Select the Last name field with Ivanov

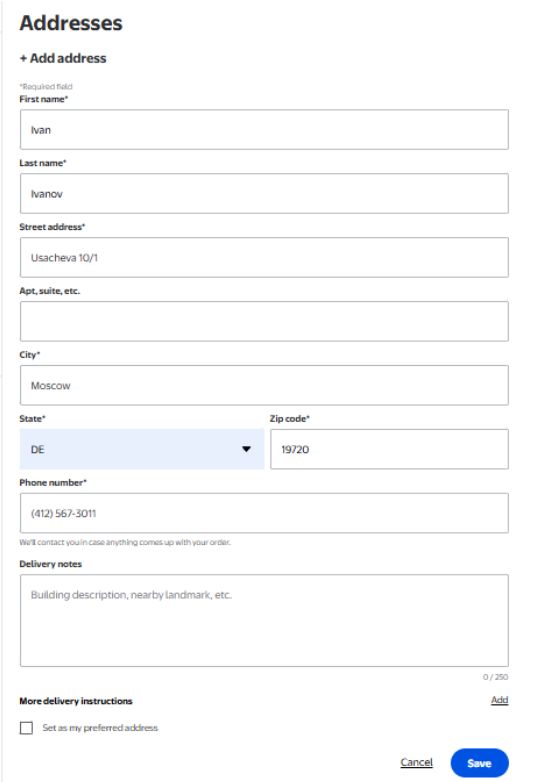264,194
